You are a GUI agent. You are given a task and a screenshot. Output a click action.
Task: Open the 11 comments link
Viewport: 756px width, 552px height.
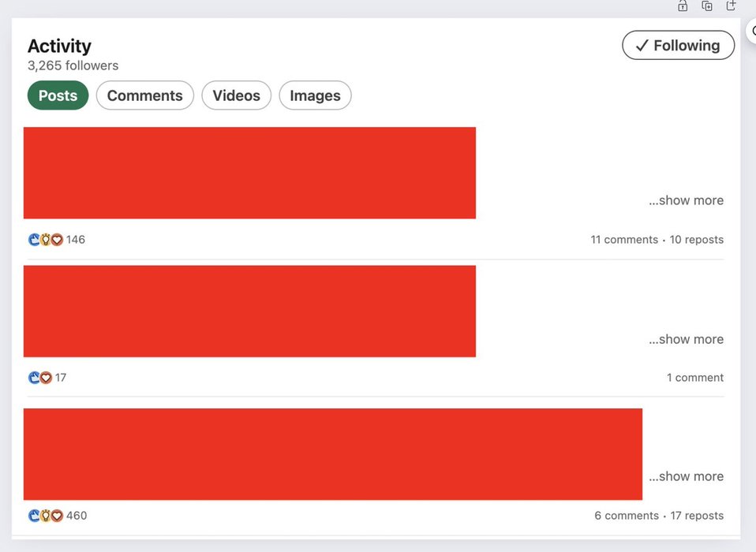coord(623,240)
